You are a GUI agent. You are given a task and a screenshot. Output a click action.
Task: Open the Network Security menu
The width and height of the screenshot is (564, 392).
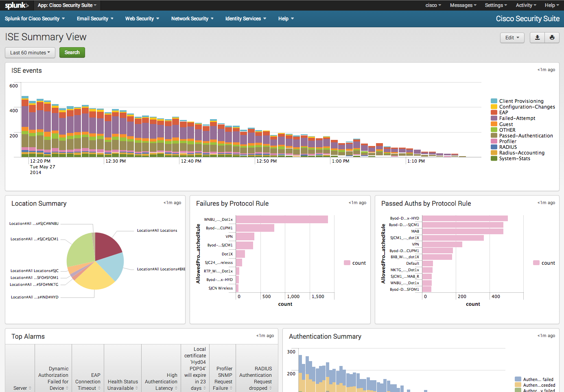(x=192, y=19)
